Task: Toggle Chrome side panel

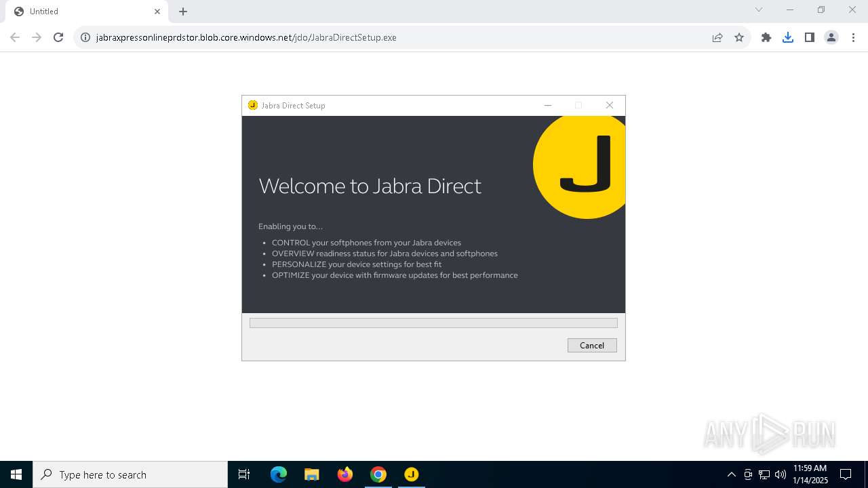Action: [x=810, y=37]
